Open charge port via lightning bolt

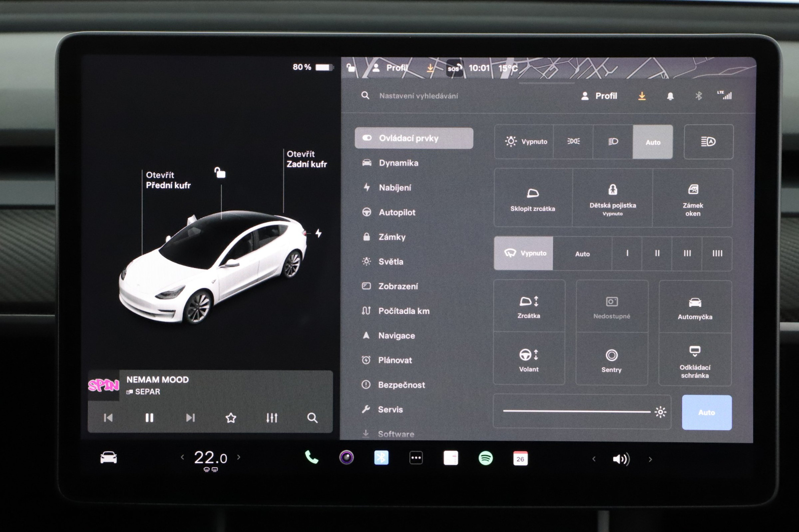318,233
